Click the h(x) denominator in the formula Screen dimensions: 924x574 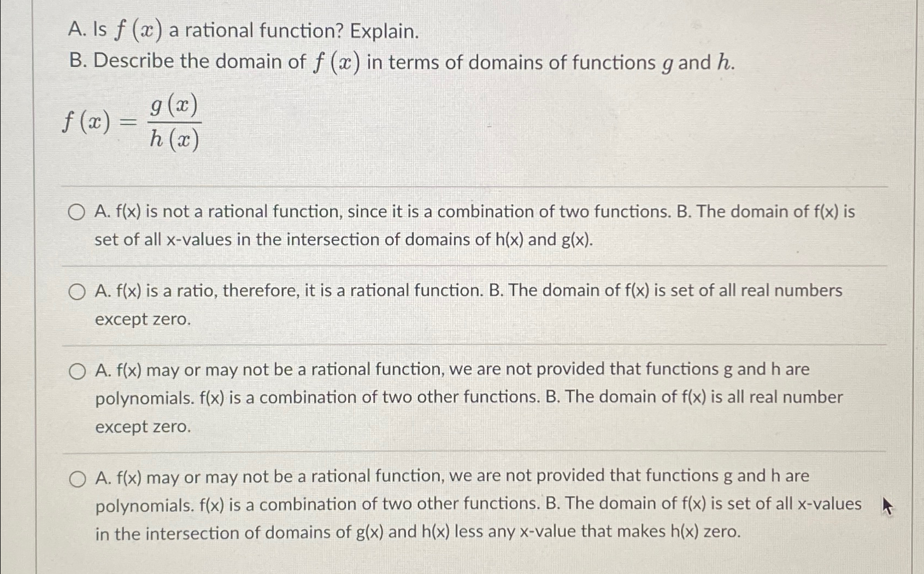click(x=174, y=140)
